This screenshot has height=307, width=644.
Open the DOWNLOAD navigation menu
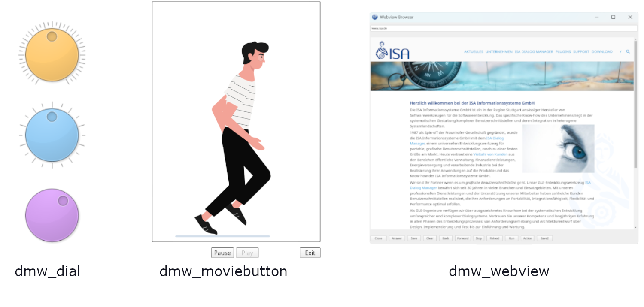(x=602, y=52)
